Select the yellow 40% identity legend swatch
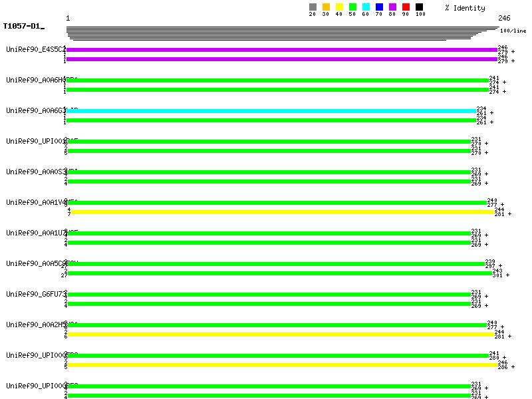This screenshot has height=399, width=532. pyautogui.click(x=339, y=7)
